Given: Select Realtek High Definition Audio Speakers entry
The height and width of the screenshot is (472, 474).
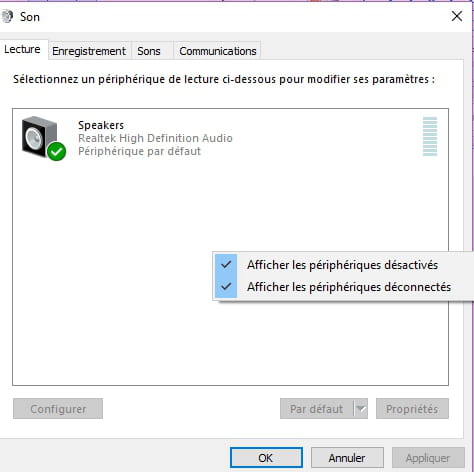Looking at the screenshot, I should [230, 138].
